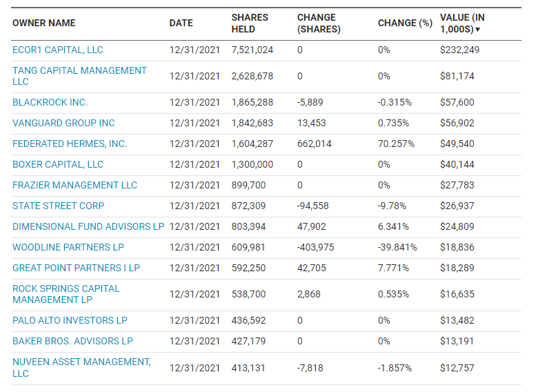Open ROCK SPRINGS CAPITAL MANAGEMENT LP link

pos(66,294)
